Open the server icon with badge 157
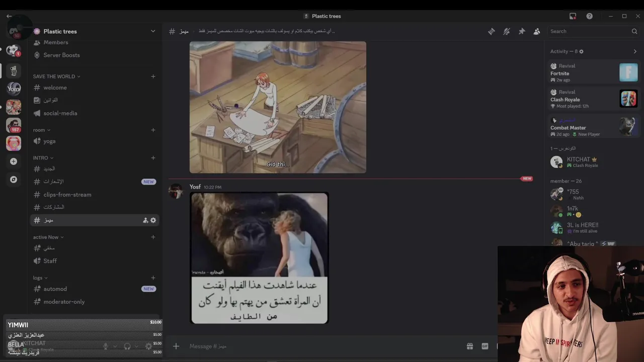 14,125
